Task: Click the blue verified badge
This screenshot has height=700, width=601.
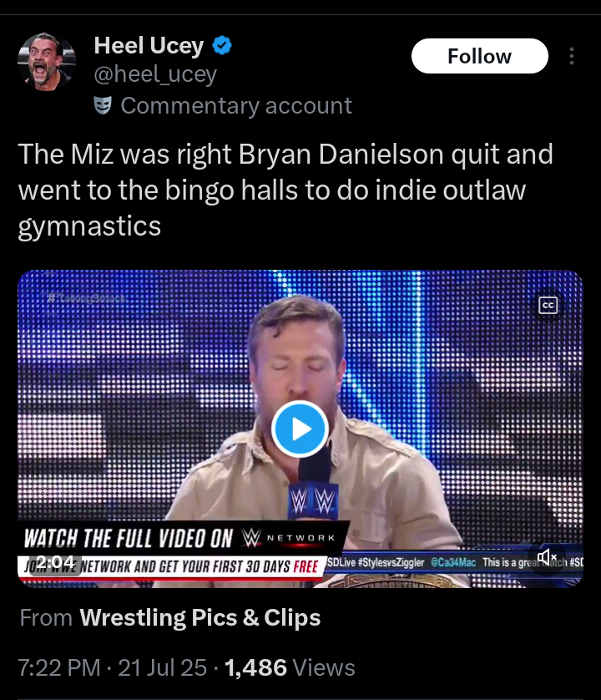Action: click(222, 45)
